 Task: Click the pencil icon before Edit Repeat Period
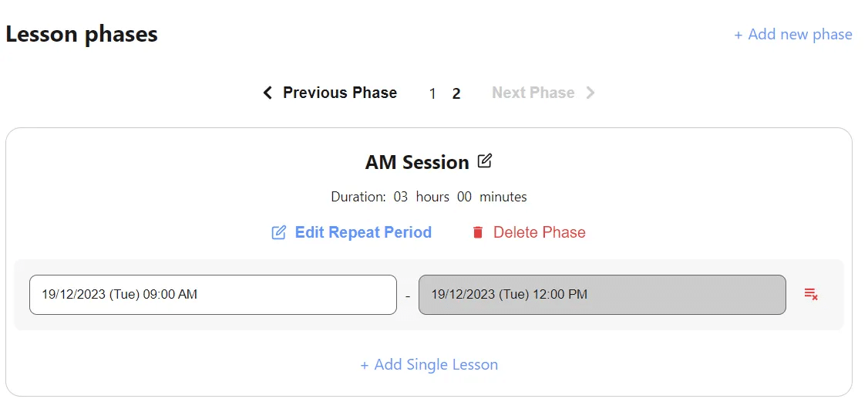click(x=279, y=232)
